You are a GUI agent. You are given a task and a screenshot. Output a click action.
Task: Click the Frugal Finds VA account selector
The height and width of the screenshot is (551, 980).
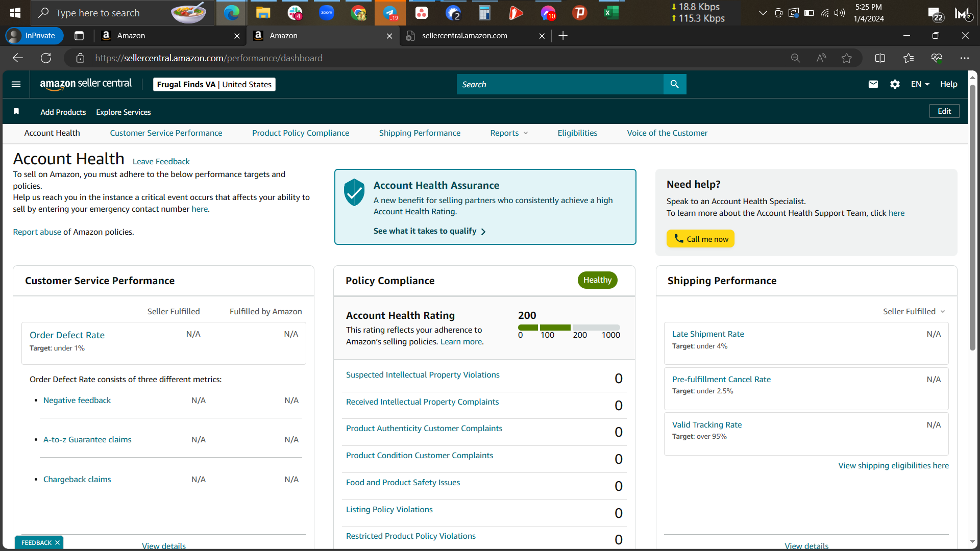pyautogui.click(x=214, y=84)
